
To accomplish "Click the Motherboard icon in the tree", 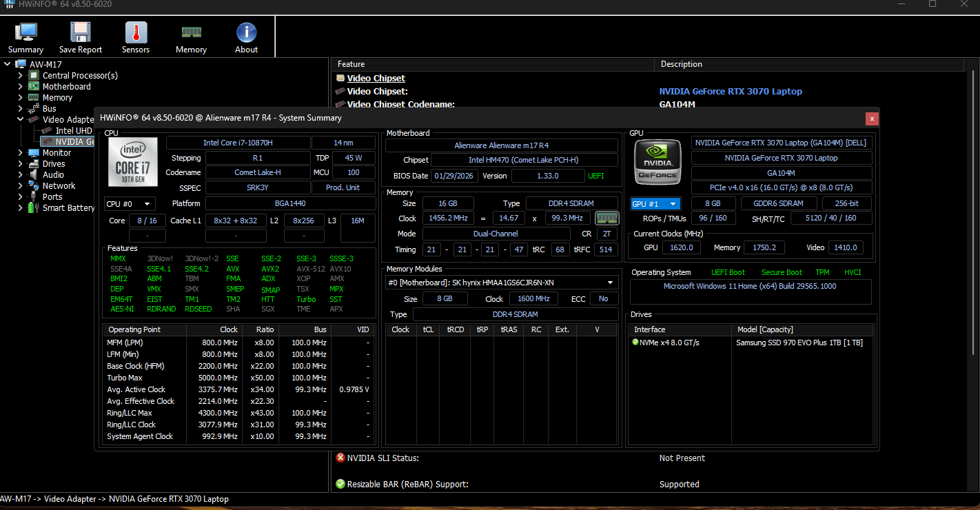I will (x=33, y=87).
